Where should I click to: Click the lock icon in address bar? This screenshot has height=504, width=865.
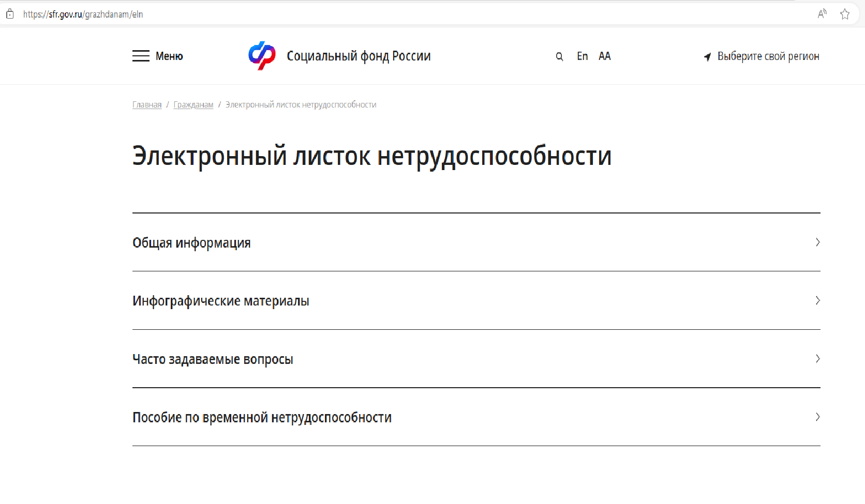(10, 14)
